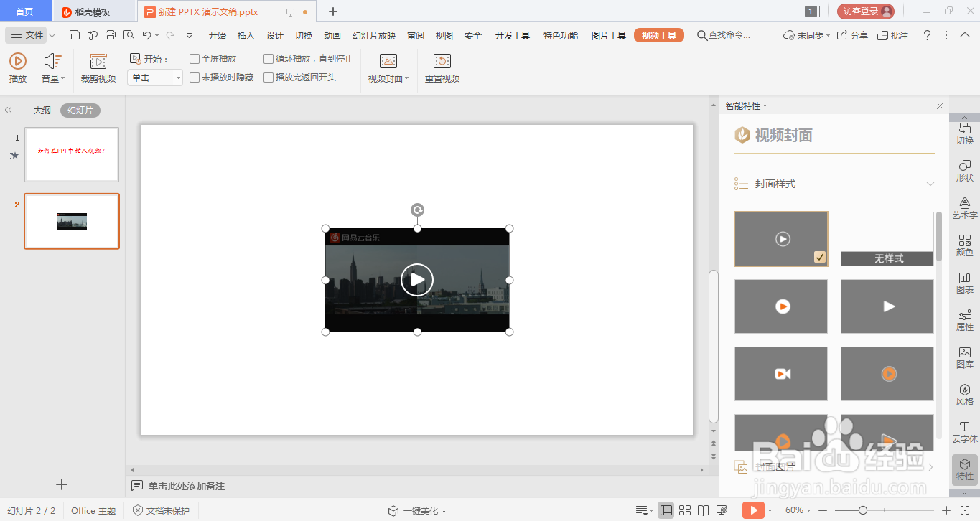Click the Trim Video (裁剪视频) icon

tap(98, 62)
